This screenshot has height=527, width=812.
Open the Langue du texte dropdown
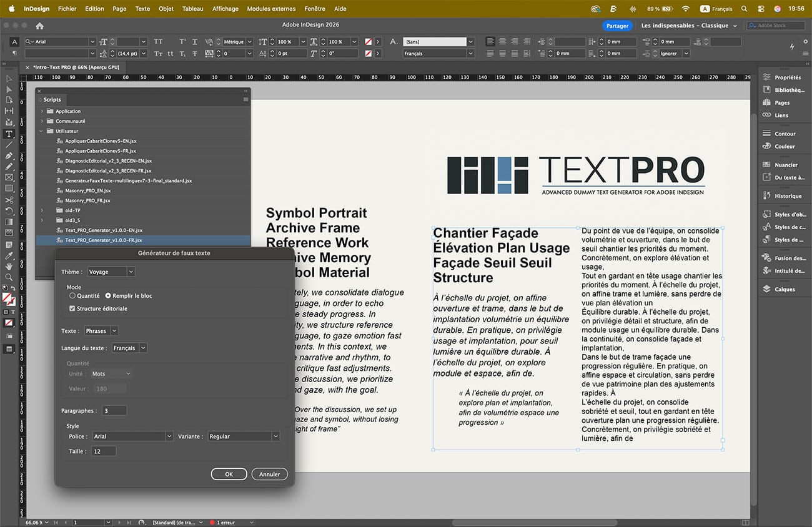[128, 348]
